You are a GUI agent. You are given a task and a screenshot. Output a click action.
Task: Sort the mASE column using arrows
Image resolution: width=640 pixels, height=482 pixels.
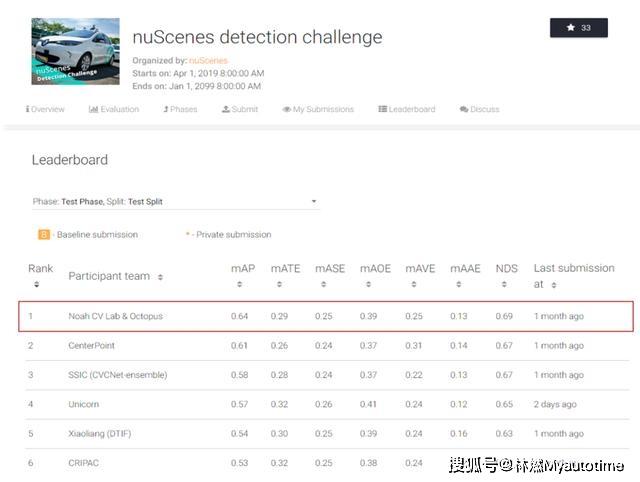(x=323, y=284)
